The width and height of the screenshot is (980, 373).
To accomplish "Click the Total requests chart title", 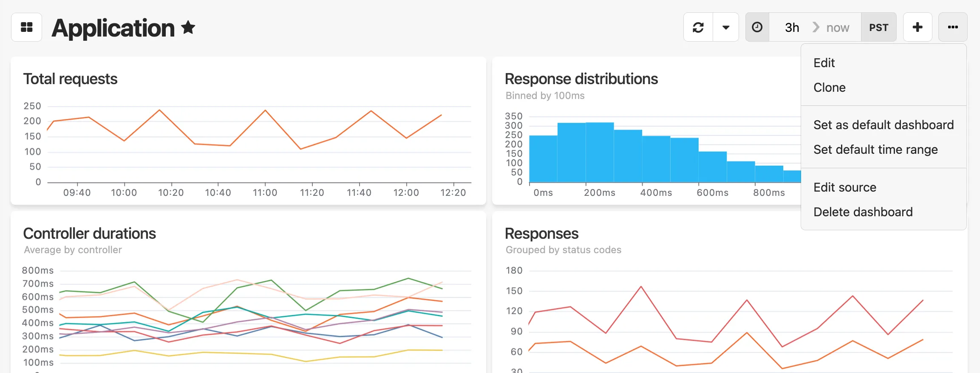I will click(70, 79).
